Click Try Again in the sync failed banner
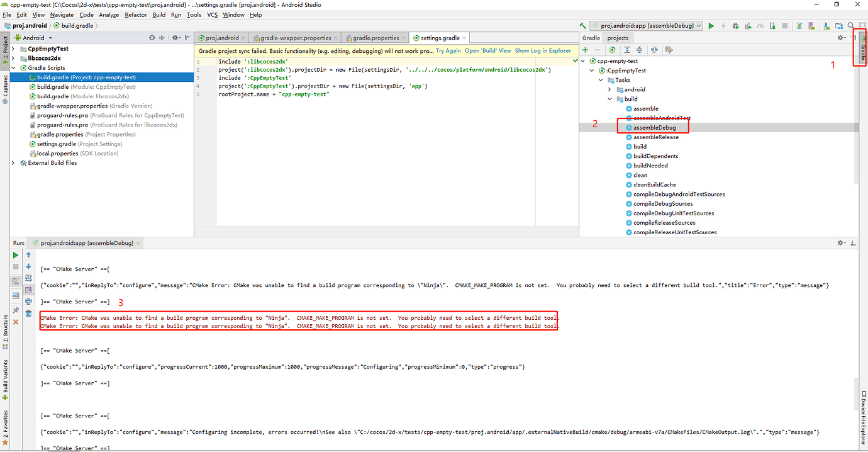This screenshot has width=868, height=452. point(447,50)
